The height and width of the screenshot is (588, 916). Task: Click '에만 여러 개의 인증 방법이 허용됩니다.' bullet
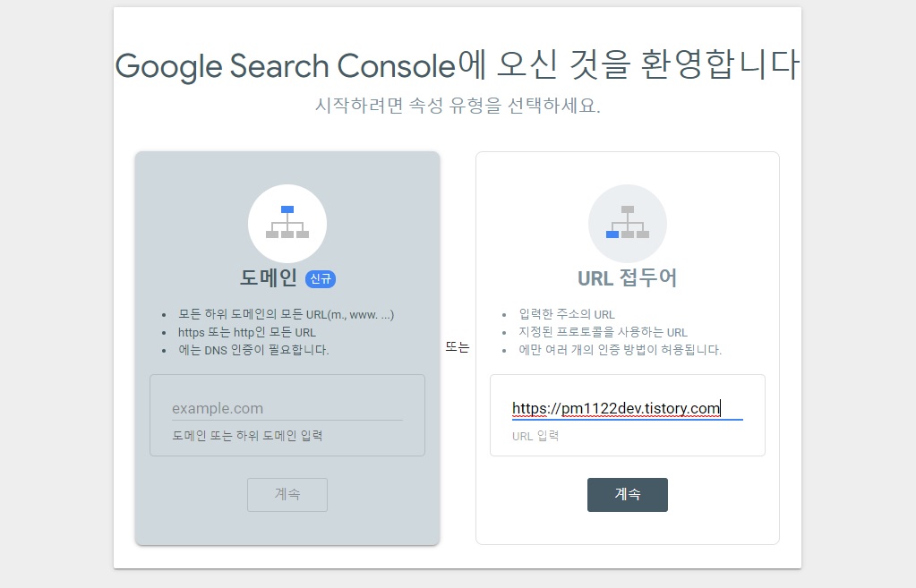coord(621,350)
